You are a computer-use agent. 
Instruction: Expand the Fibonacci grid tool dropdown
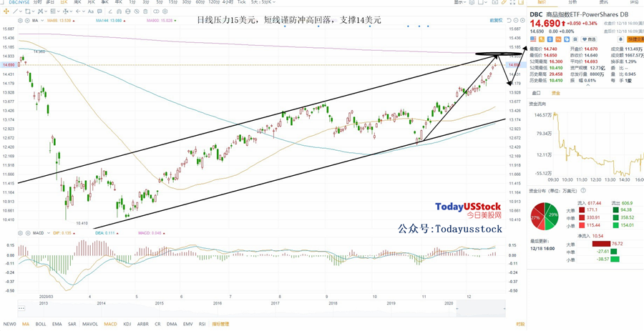[x=59, y=11]
